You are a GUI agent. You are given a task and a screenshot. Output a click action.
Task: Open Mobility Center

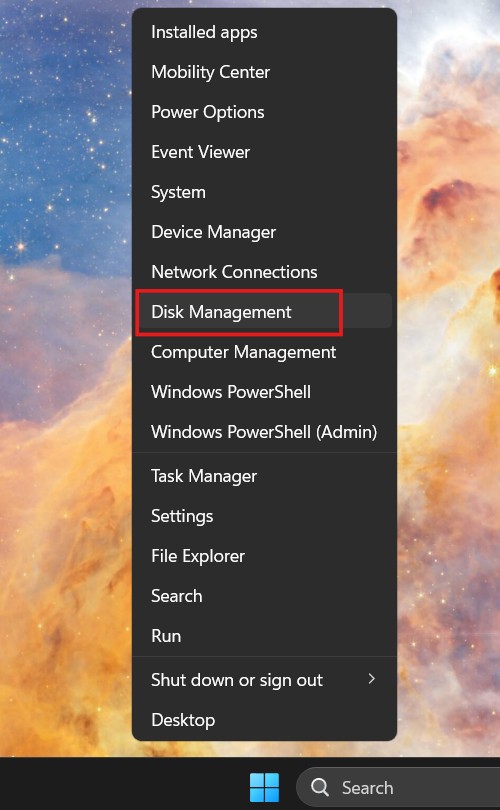[x=264, y=72]
